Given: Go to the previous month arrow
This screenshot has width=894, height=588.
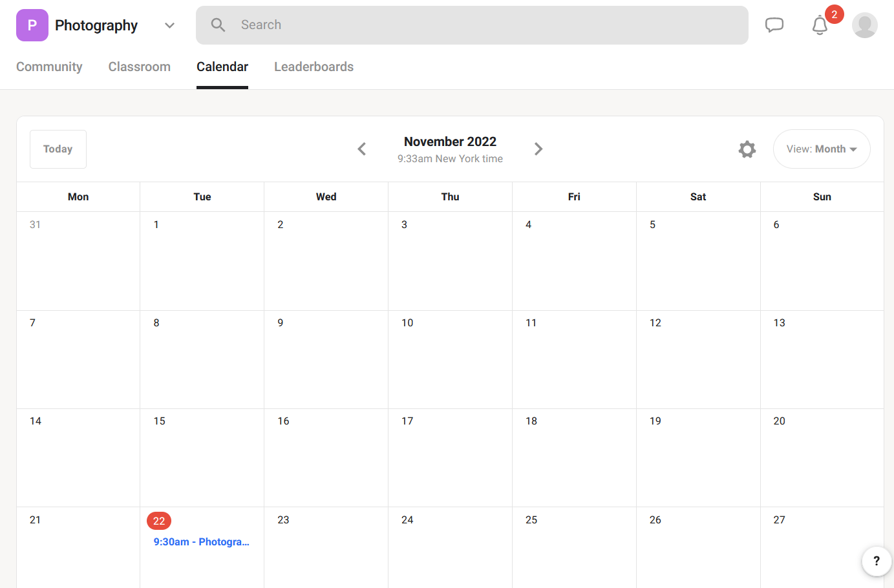Looking at the screenshot, I should pyautogui.click(x=361, y=149).
